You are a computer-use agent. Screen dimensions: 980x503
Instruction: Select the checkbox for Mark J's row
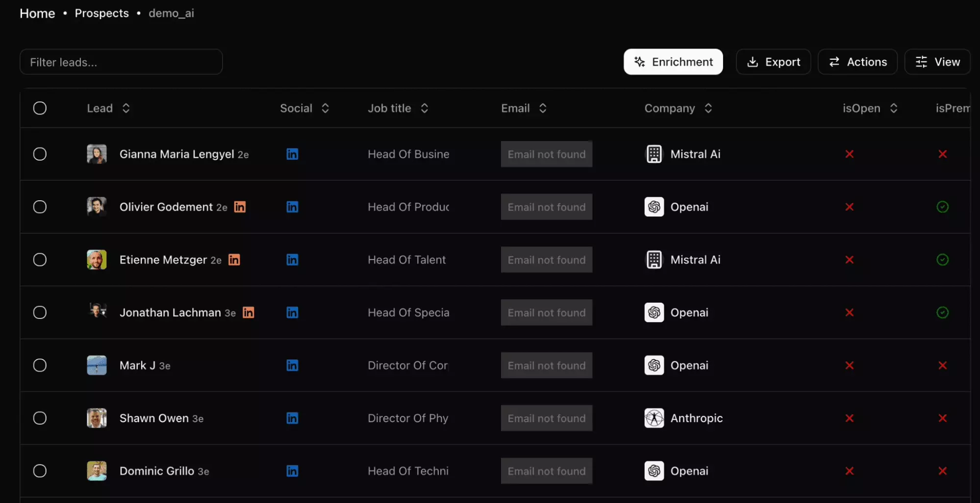point(40,365)
